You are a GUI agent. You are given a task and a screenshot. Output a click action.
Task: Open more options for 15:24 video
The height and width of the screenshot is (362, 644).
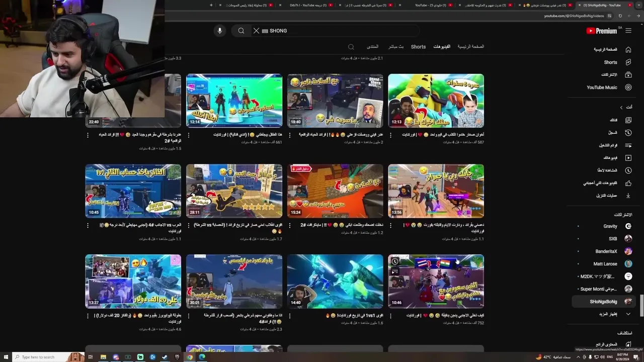click(x=290, y=225)
